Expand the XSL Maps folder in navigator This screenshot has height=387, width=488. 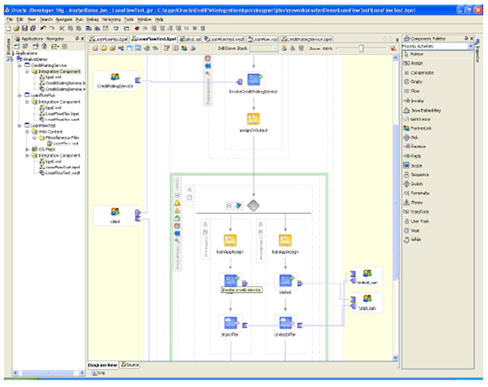(x=27, y=149)
